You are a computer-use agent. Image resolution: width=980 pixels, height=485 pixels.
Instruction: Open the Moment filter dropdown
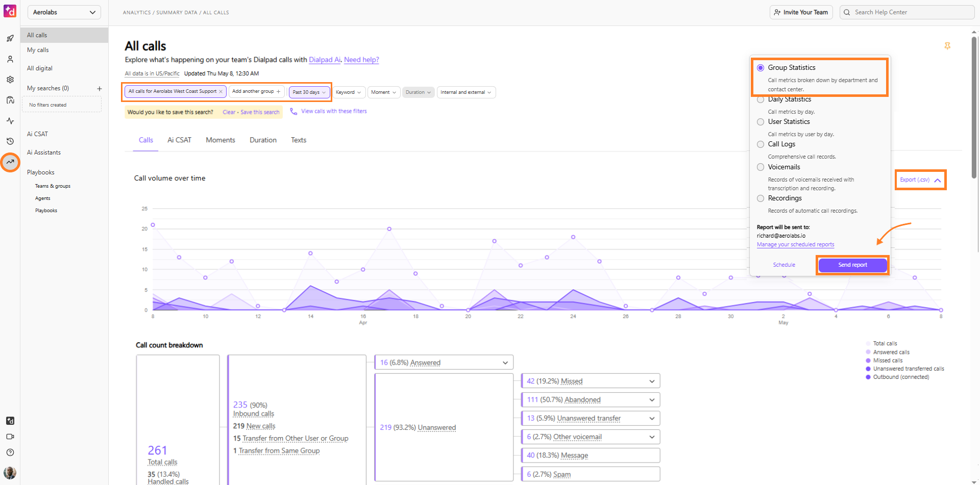pyautogui.click(x=383, y=92)
